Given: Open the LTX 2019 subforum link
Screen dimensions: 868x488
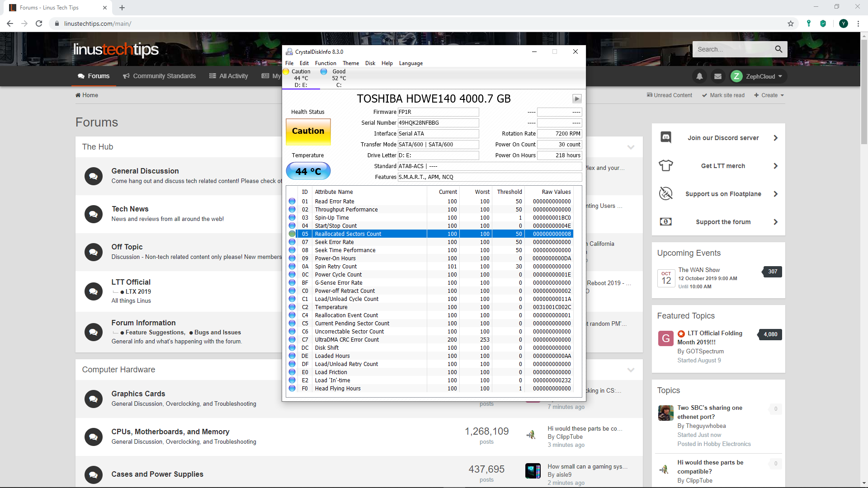Looking at the screenshot, I should (138, 291).
